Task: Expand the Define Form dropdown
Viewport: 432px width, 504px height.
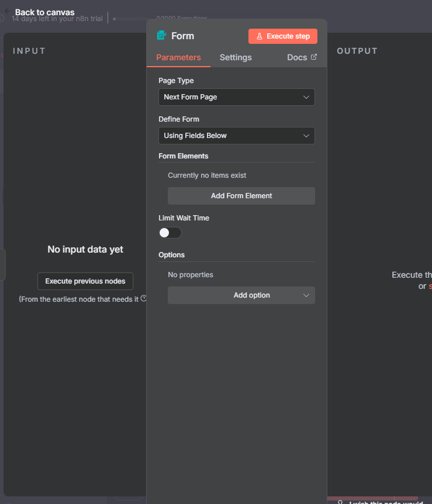Action: pyautogui.click(x=236, y=136)
